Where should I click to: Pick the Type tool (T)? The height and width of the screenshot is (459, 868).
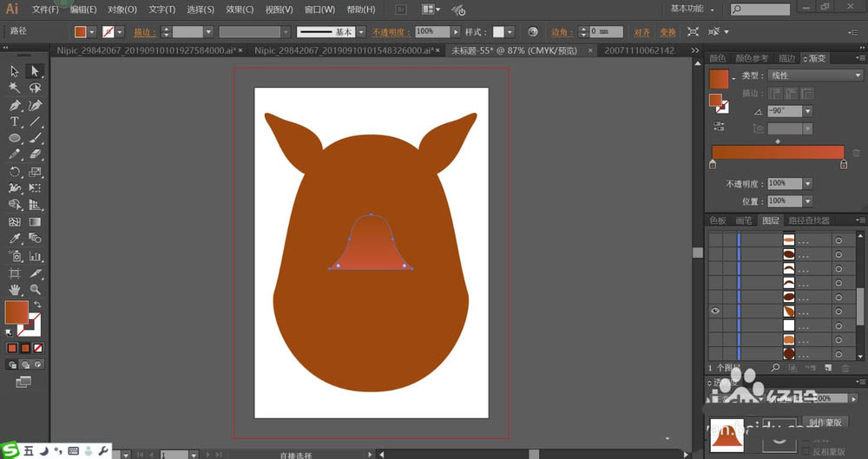point(15,121)
